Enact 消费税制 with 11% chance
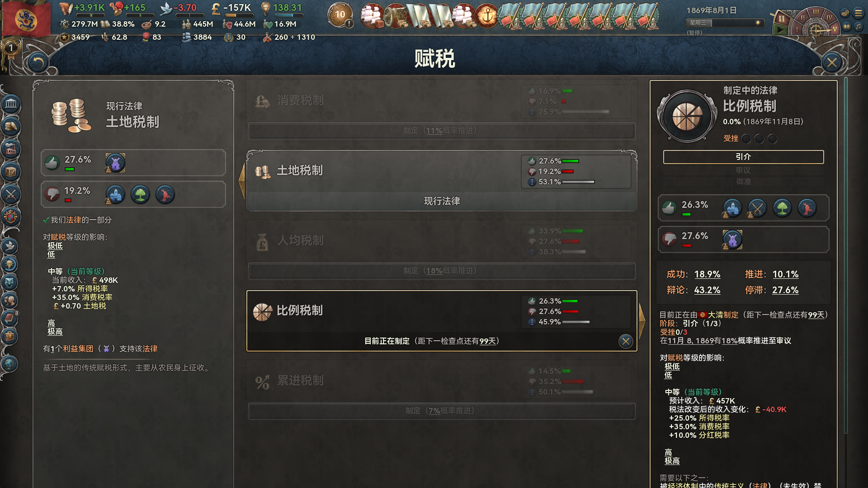This screenshot has height=488, width=868. [442, 131]
